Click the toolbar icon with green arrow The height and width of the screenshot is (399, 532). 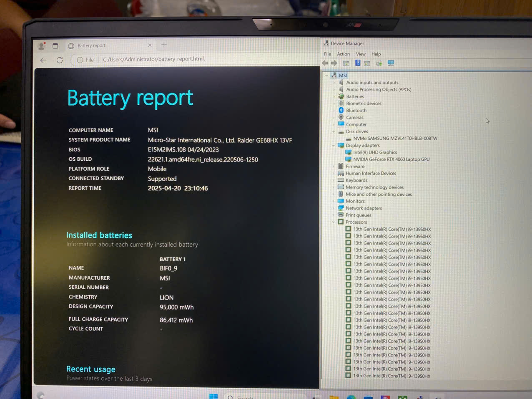(379, 63)
